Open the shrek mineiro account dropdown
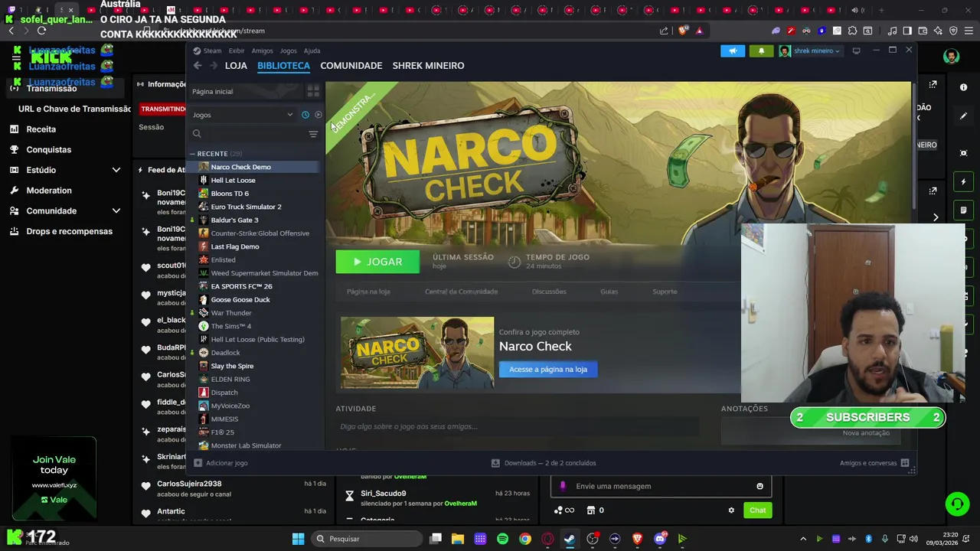 (810, 51)
